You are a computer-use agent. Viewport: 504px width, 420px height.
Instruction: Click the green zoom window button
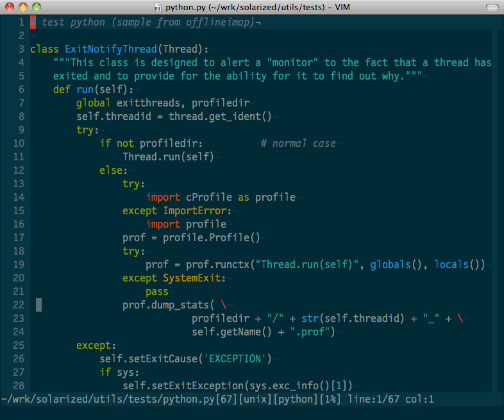coord(37,7)
